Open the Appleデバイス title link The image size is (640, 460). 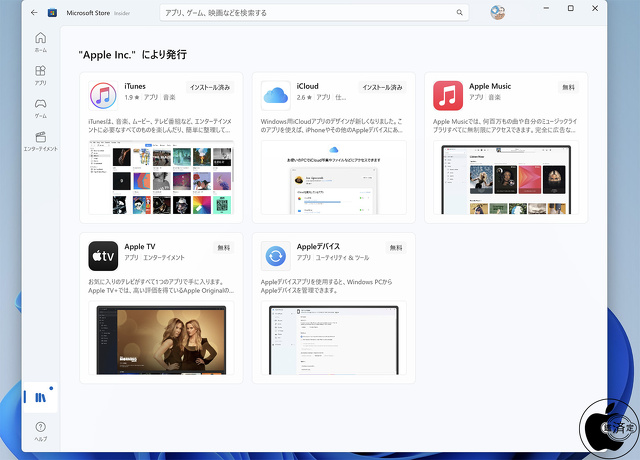(x=318, y=247)
